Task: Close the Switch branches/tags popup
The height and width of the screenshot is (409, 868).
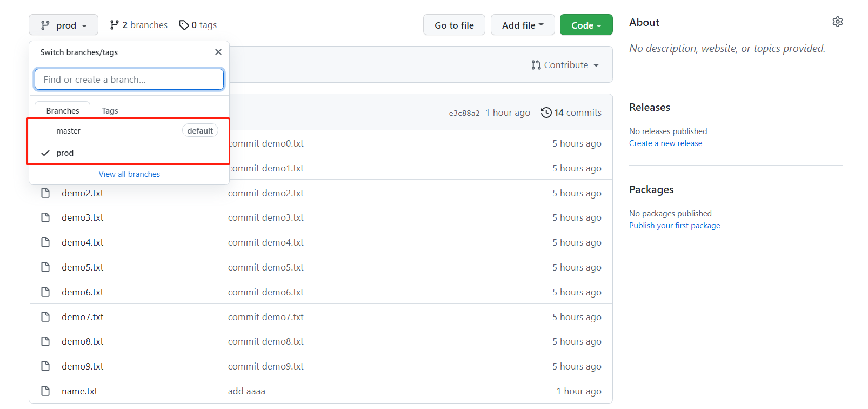Action: pos(218,52)
